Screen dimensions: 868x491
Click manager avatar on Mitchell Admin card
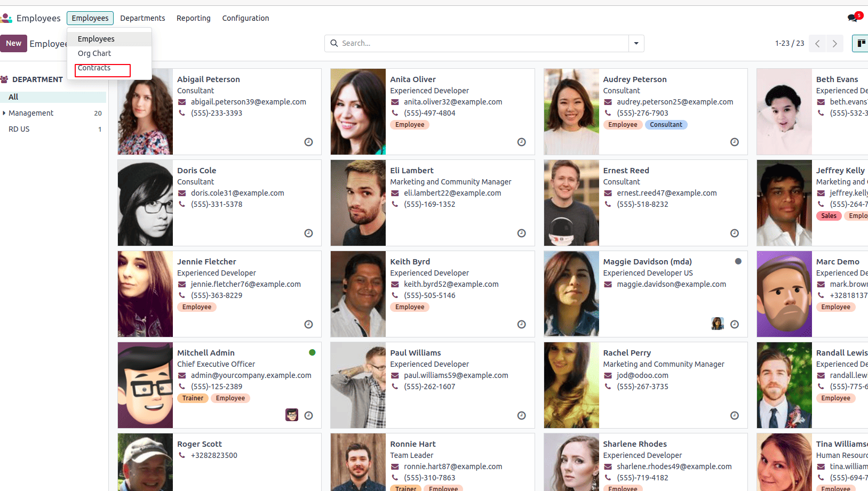[292, 415]
